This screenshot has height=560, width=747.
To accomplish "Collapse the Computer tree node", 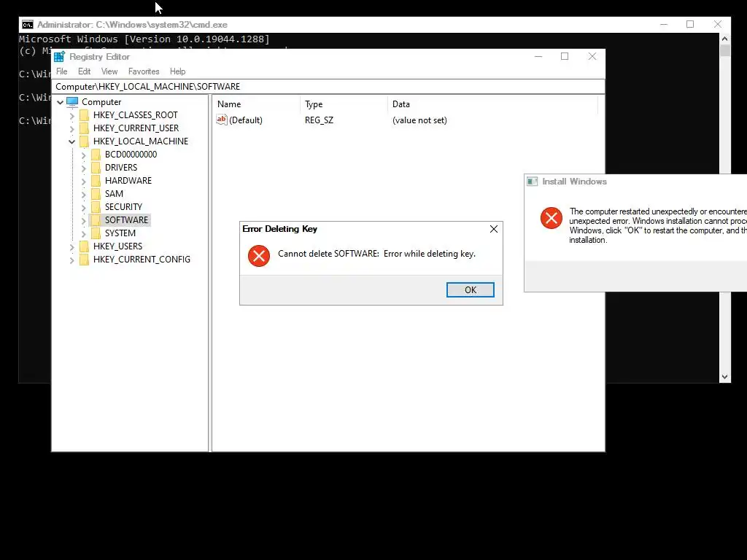I will point(60,102).
